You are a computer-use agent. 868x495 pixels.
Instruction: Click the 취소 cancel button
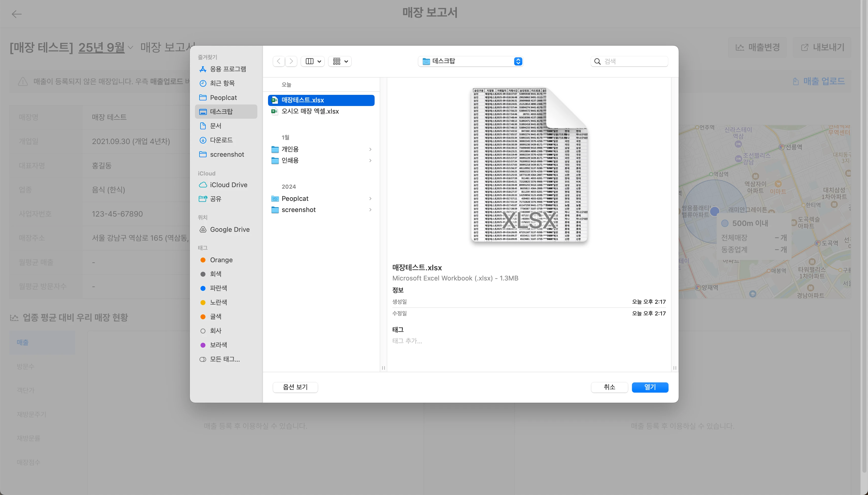(609, 387)
